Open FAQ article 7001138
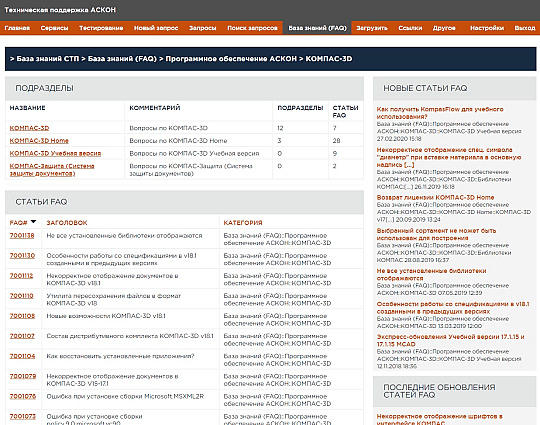 [22, 236]
